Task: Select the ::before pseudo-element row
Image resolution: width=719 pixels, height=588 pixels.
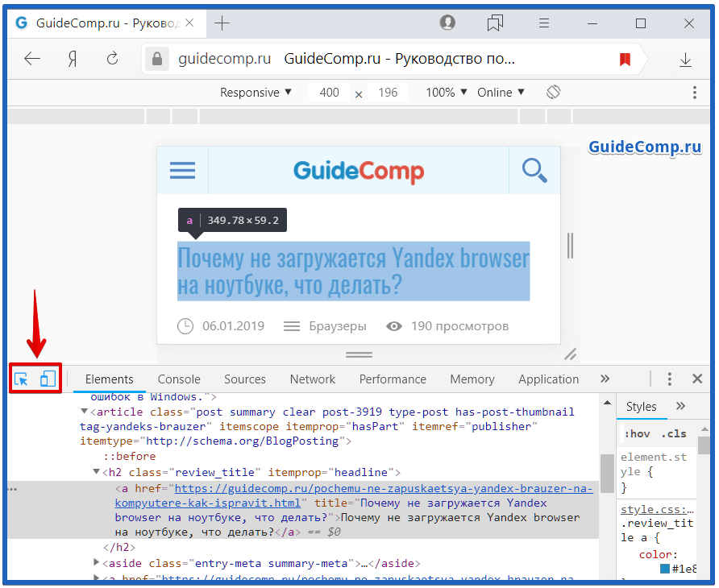Action: click(x=129, y=456)
